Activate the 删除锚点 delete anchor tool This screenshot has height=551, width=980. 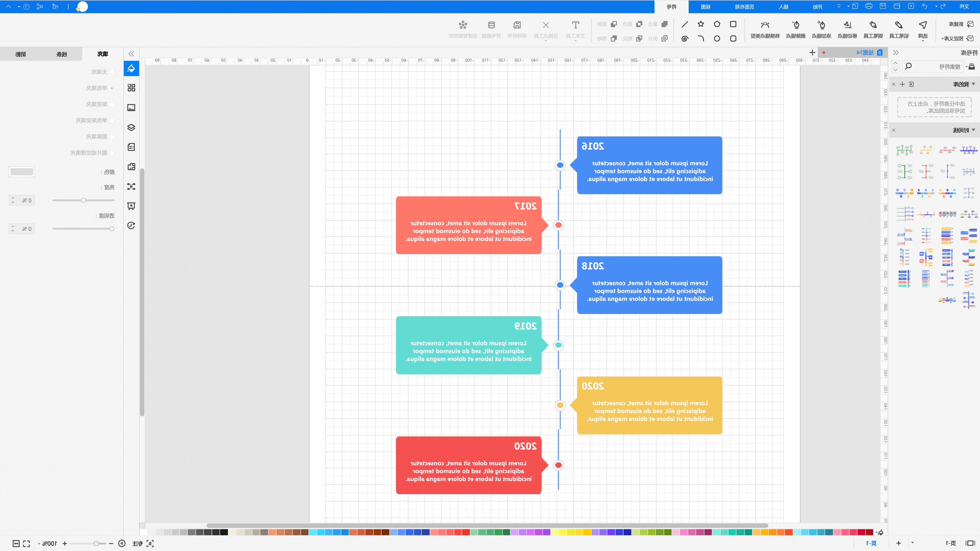point(796,29)
